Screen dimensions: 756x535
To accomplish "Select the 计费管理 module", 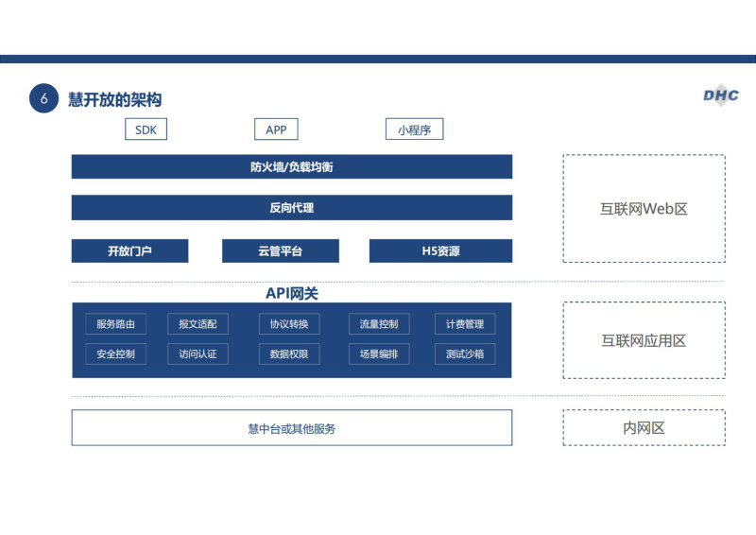I will [x=465, y=324].
